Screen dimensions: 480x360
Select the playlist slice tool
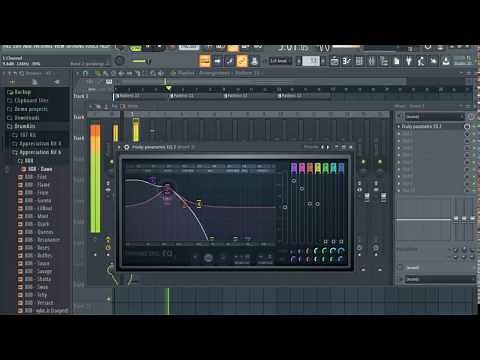(137, 73)
